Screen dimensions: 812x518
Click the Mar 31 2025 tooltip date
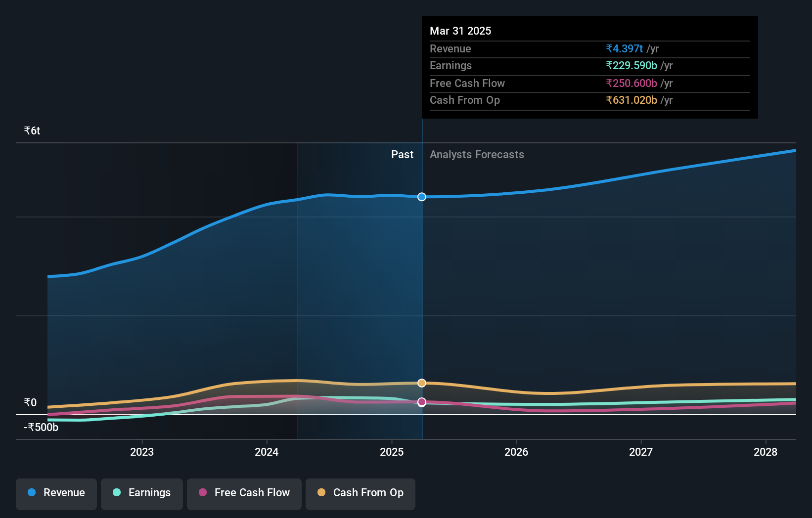point(460,31)
